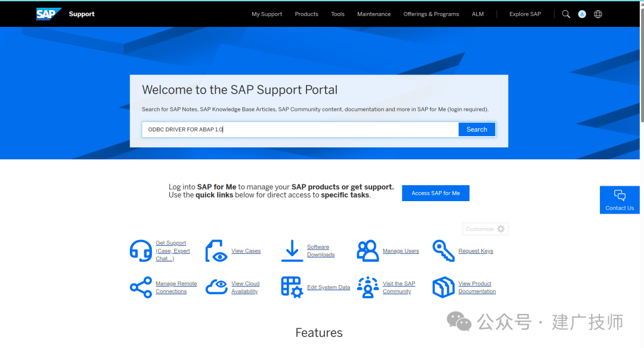Click the Contact Us label
644x348 pixels.
click(x=620, y=208)
